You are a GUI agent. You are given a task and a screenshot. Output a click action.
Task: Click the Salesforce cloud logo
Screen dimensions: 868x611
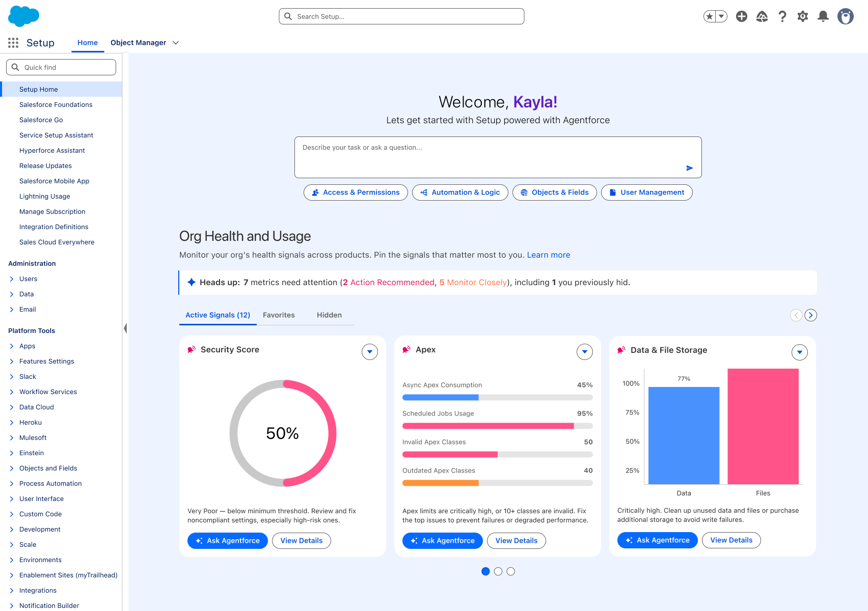pos(24,16)
